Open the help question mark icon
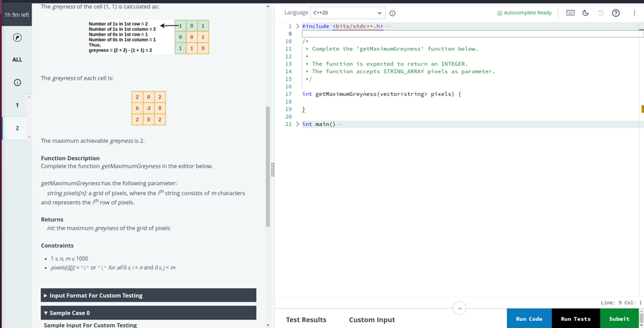This screenshot has width=644, height=328. [616, 13]
